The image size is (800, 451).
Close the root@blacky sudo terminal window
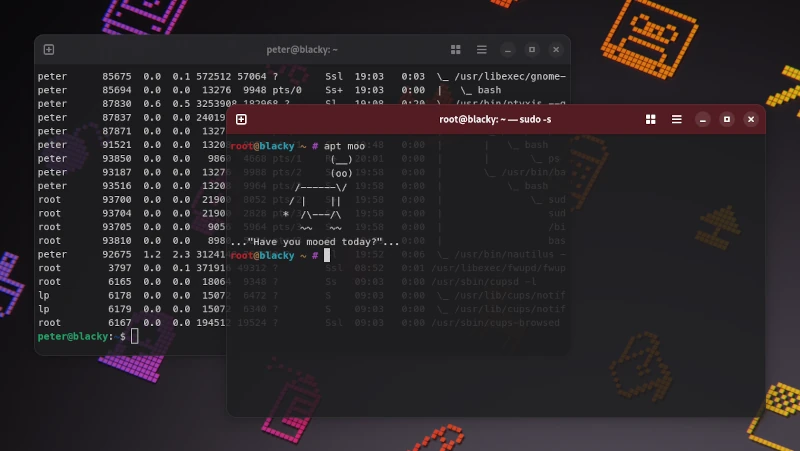(x=751, y=119)
